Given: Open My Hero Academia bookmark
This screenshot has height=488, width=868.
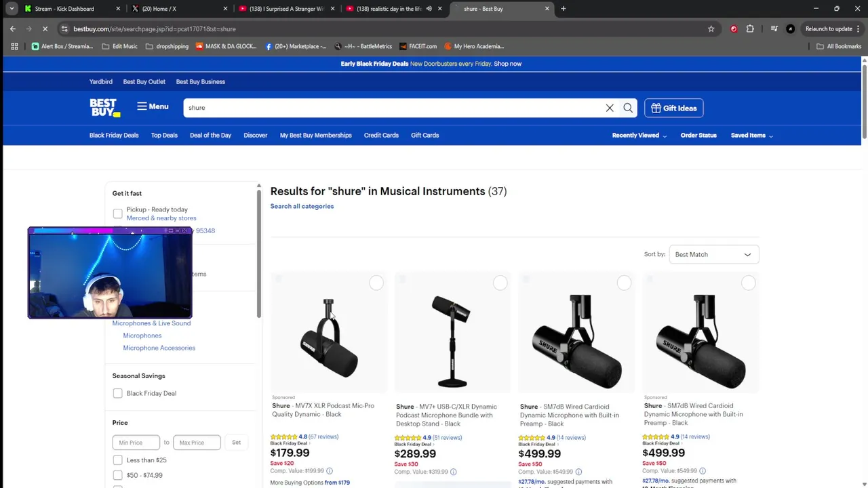Looking at the screenshot, I should point(474,46).
